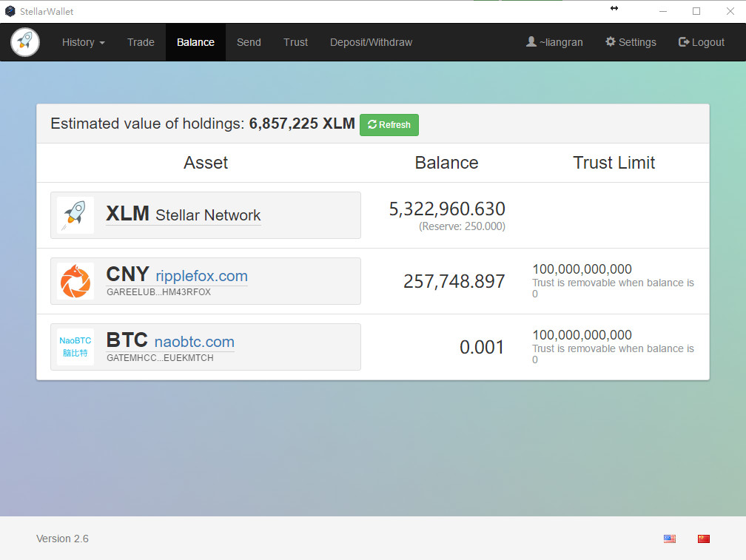Open Deposit/Withdraw page
746x560 pixels.
(371, 42)
